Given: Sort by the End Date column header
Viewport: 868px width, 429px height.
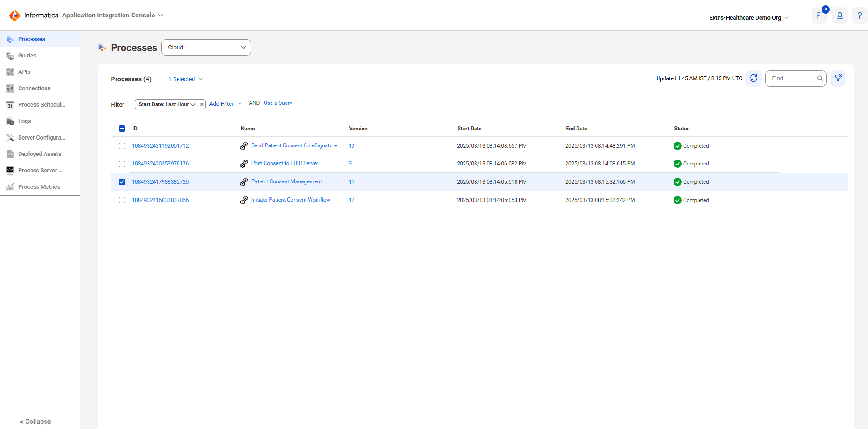Looking at the screenshot, I should coord(576,129).
